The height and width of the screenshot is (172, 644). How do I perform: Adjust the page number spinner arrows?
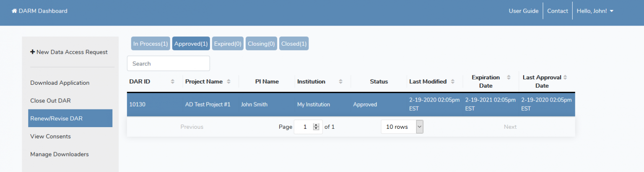tap(316, 127)
